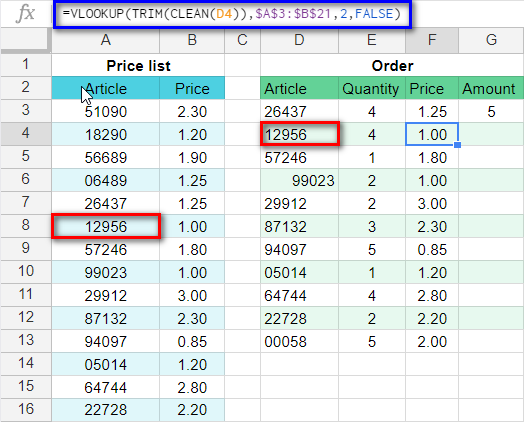Select cell A7 with 26437
The height and width of the screenshot is (422, 524).
click(x=106, y=203)
